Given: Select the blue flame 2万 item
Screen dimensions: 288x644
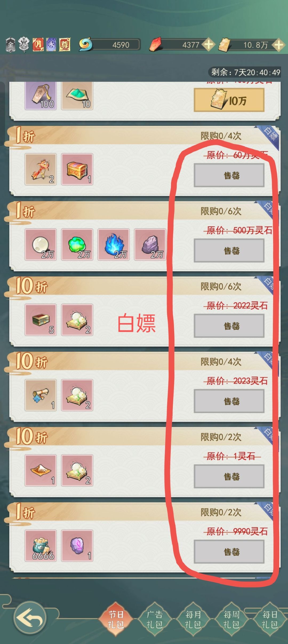Looking at the screenshot, I should pyautogui.click(x=114, y=244).
